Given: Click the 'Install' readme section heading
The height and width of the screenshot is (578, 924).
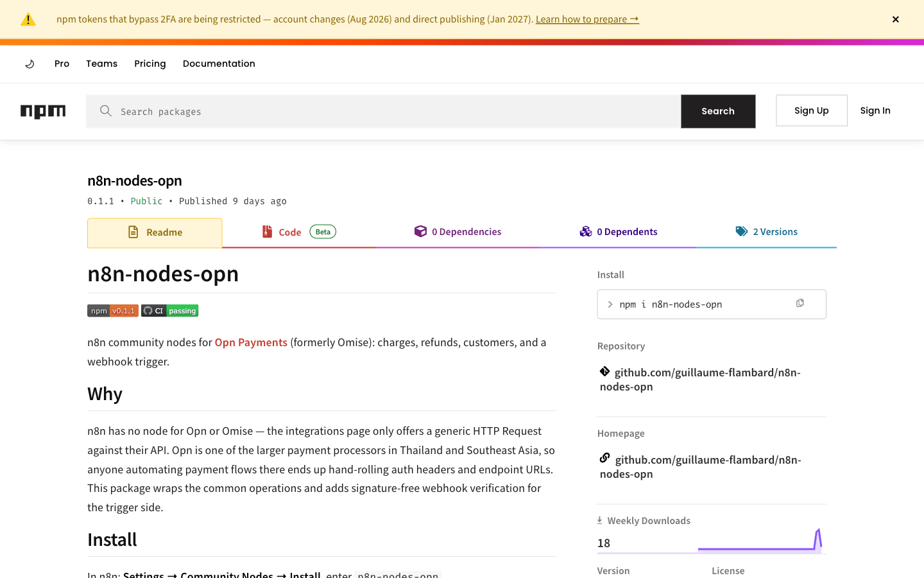Looking at the screenshot, I should pyautogui.click(x=112, y=539).
